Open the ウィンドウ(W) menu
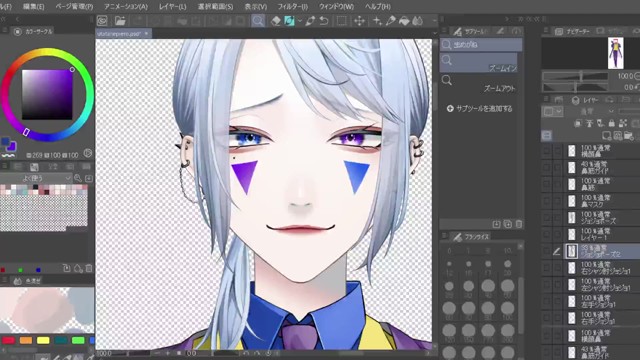The height and width of the screenshot is (360, 640). pos(336,7)
